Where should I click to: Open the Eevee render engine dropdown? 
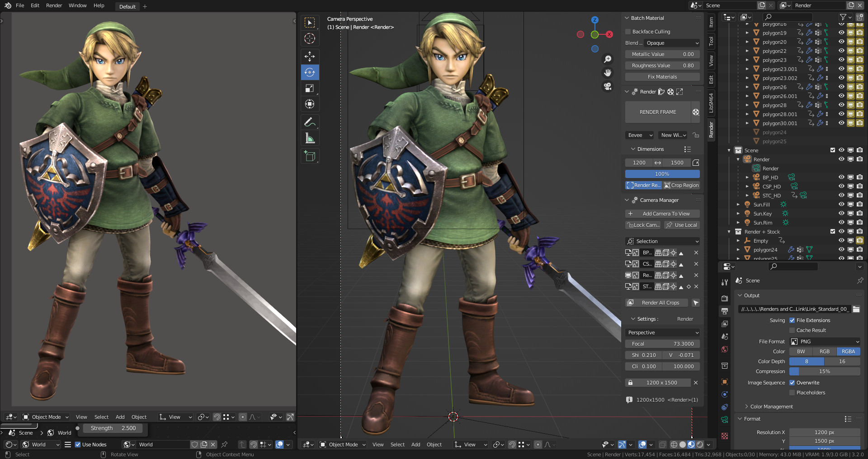pos(639,135)
